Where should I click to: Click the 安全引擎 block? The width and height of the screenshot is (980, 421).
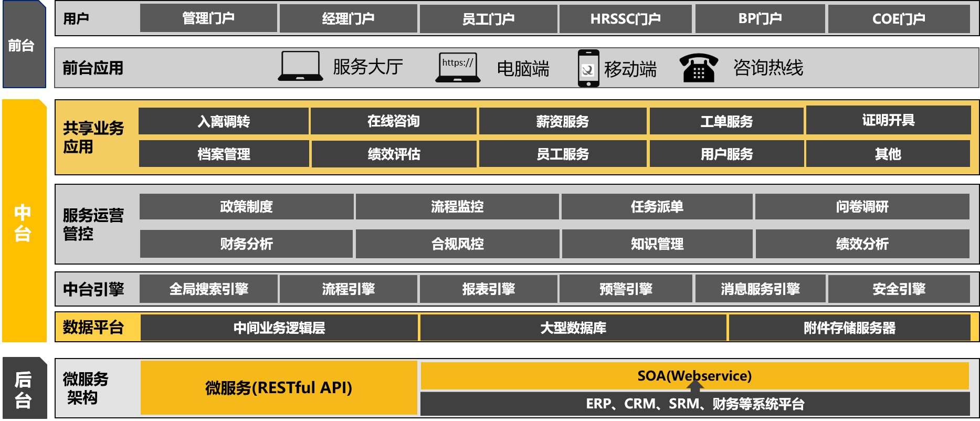pyautogui.click(x=899, y=289)
